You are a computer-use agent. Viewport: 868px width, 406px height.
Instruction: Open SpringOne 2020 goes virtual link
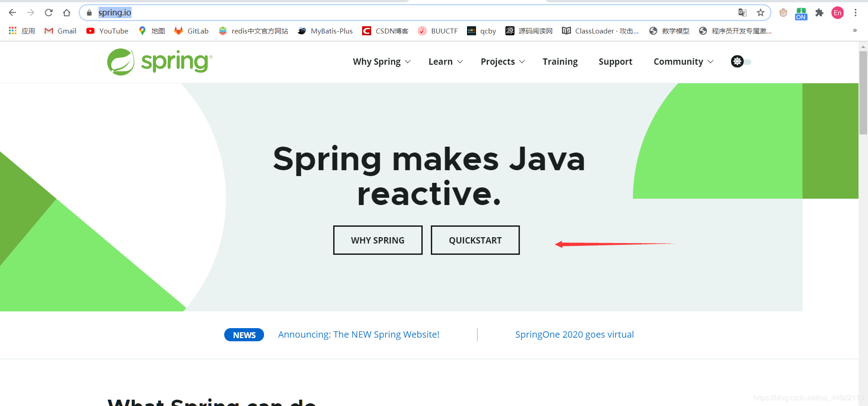(574, 334)
